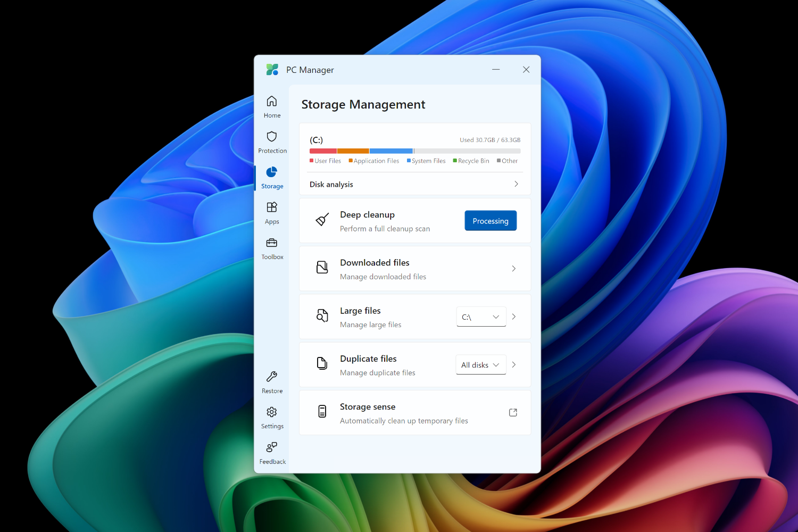Click the PC Manager title text
Viewport: 798px width, 532px height.
click(310, 70)
